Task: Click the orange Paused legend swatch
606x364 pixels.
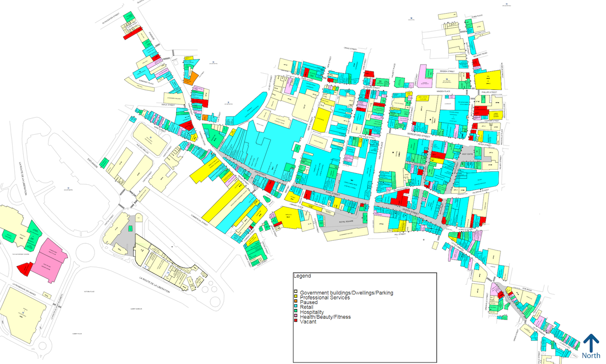Action: pyautogui.click(x=296, y=301)
